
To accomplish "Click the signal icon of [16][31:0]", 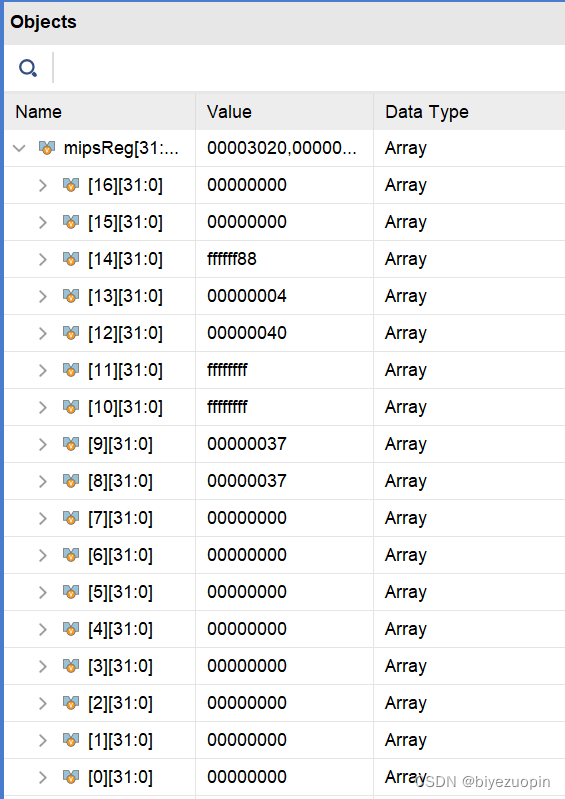I will coord(71,185).
